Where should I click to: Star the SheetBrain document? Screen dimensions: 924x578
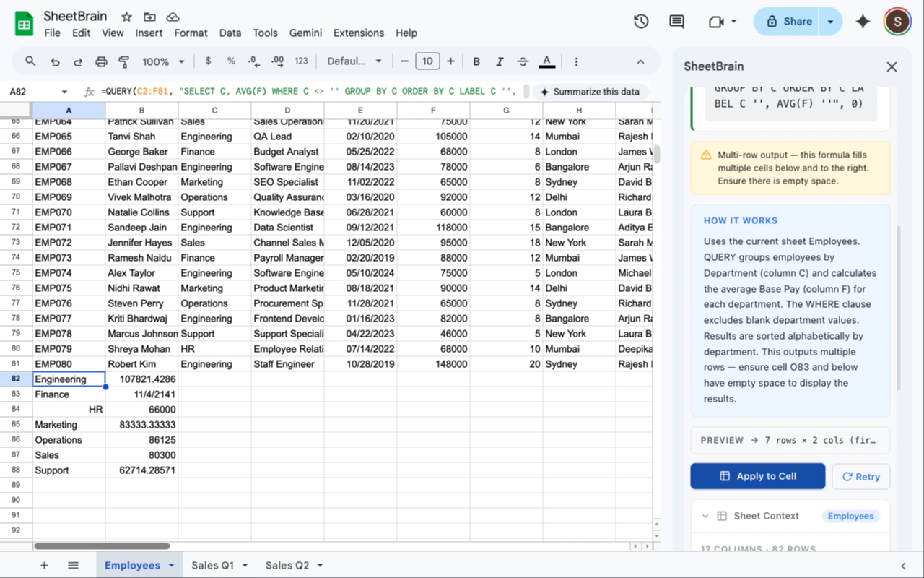(126, 17)
